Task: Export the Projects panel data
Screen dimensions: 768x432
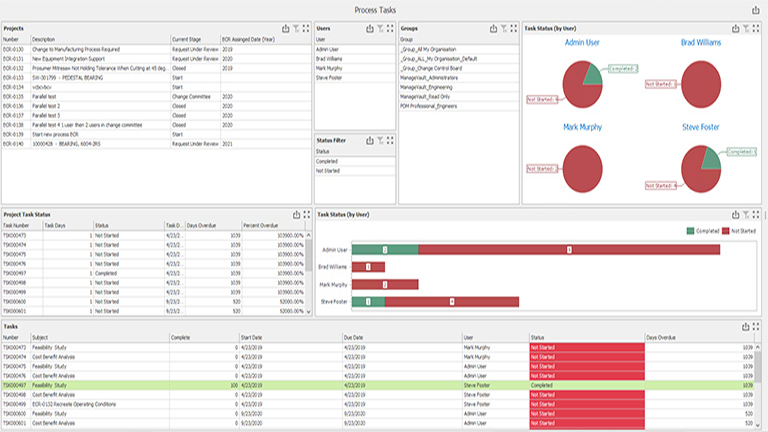Action: (x=286, y=29)
